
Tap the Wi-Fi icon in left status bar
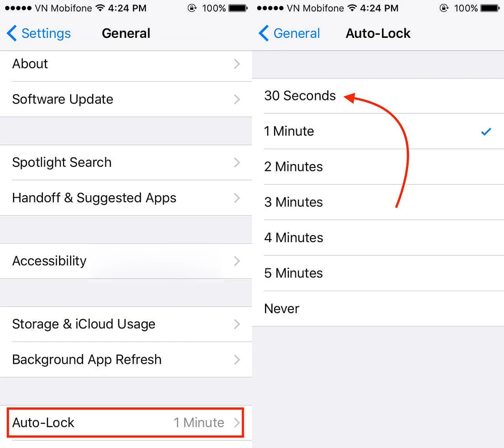coord(100,8)
